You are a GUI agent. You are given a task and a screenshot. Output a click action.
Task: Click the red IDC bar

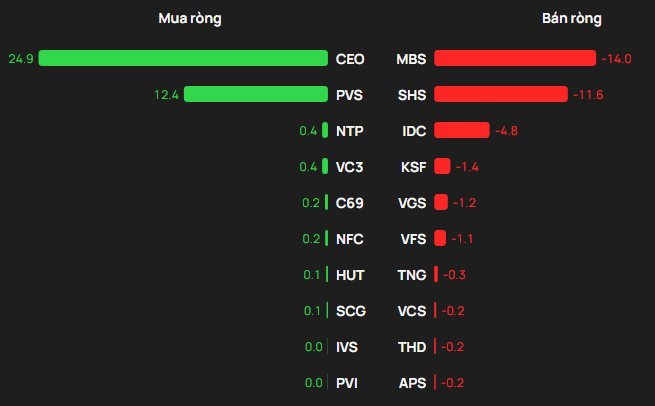[462, 130]
